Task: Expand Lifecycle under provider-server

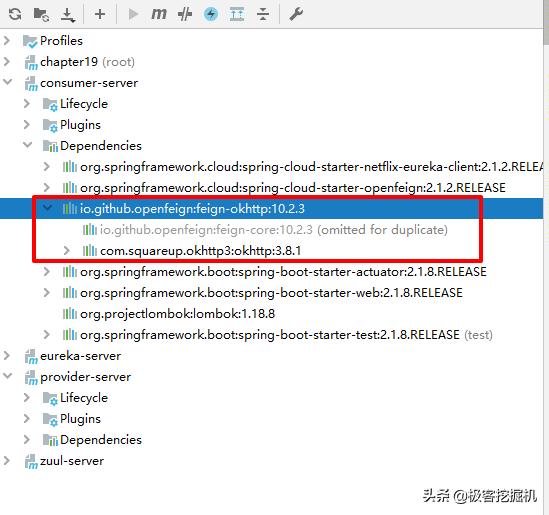Action: pyautogui.click(x=27, y=398)
